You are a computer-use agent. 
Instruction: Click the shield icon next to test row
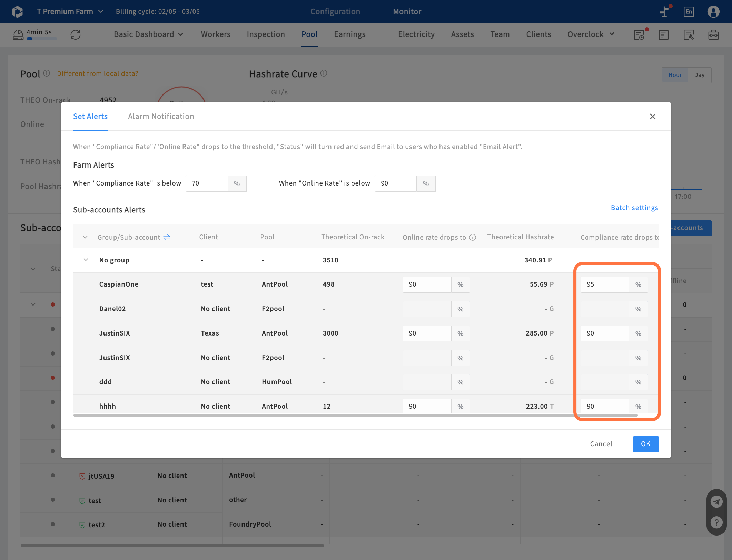pyautogui.click(x=82, y=501)
